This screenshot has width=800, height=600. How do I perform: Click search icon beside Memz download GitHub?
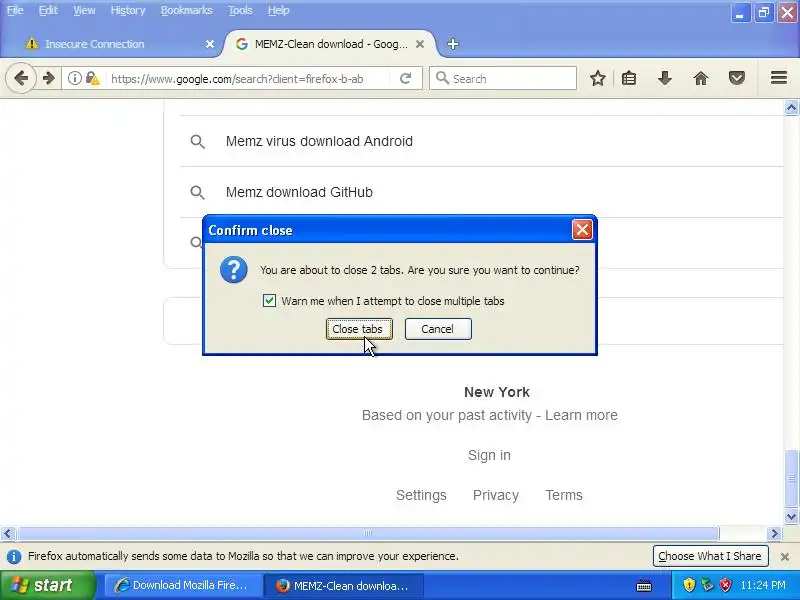click(x=197, y=192)
